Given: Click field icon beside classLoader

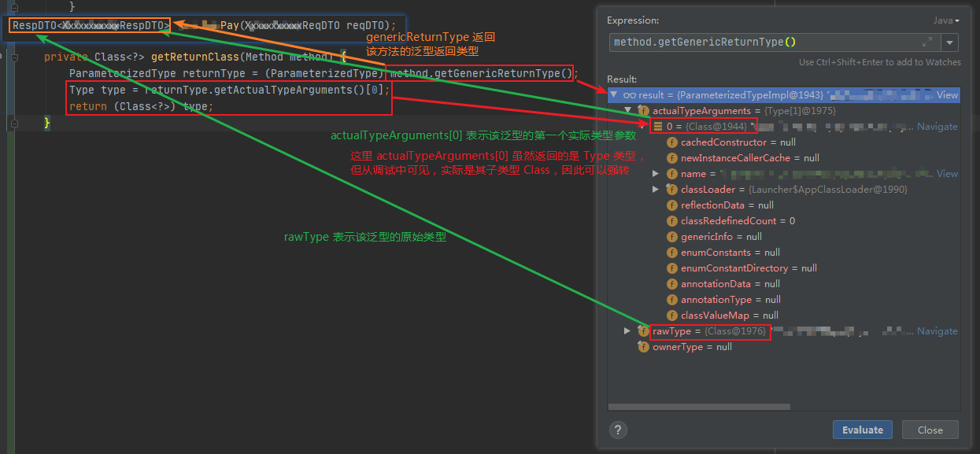Looking at the screenshot, I should click(x=671, y=190).
